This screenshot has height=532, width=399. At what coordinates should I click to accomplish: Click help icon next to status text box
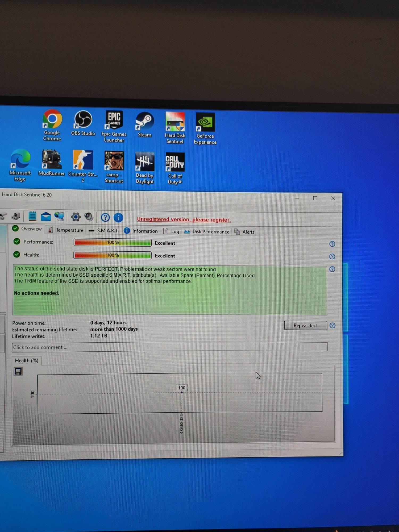tap(332, 269)
